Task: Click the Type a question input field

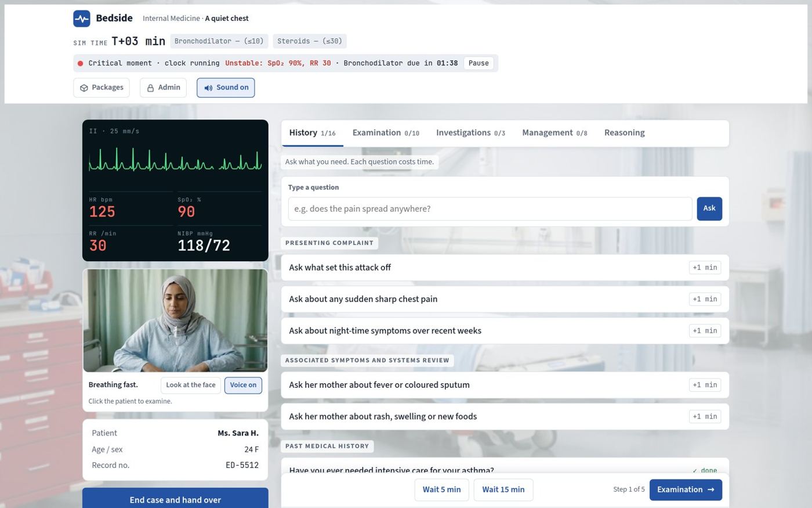Action: click(x=490, y=208)
